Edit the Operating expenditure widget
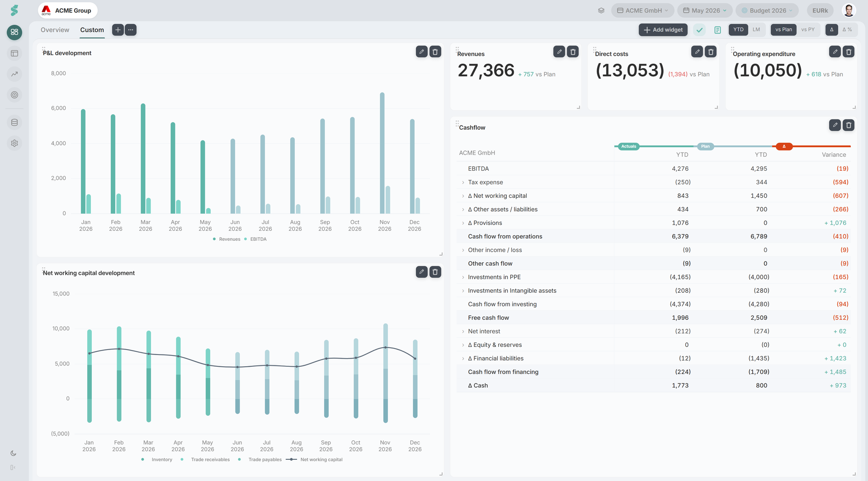The width and height of the screenshot is (868, 481). click(835, 51)
